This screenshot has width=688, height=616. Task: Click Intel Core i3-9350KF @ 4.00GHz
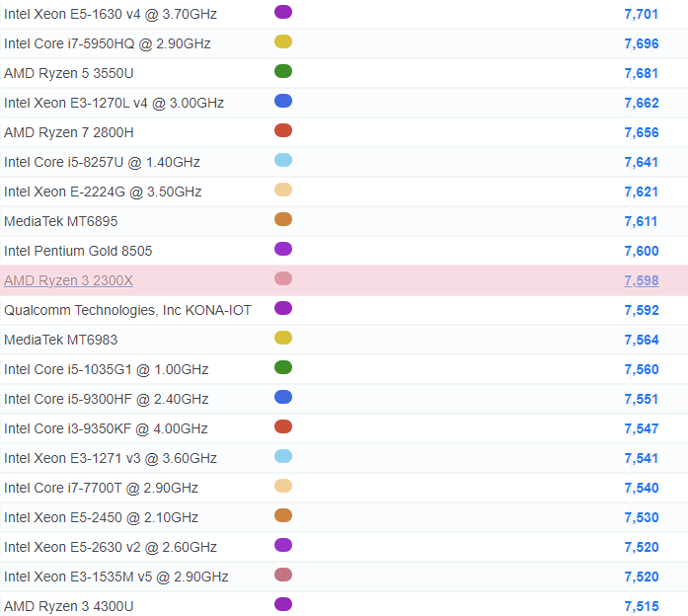click(106, 428)
